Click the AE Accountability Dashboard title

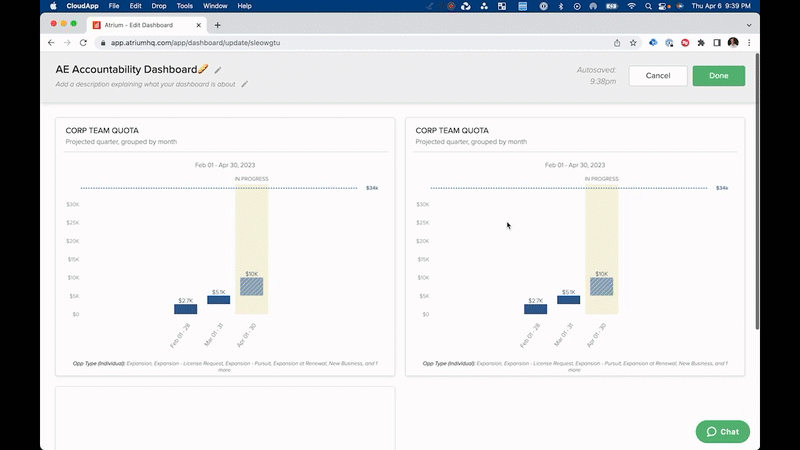[126, 69]
